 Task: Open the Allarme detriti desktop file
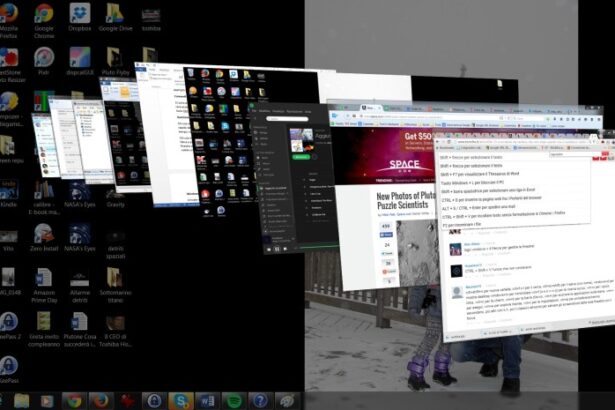(80, 277)
